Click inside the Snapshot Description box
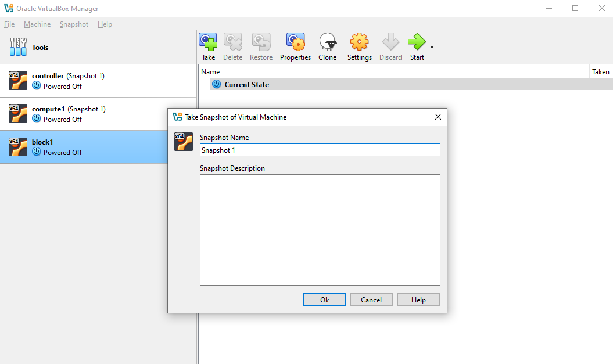Image resolution: width=613 pixels, height=364 pixels. tap(320, 229)
